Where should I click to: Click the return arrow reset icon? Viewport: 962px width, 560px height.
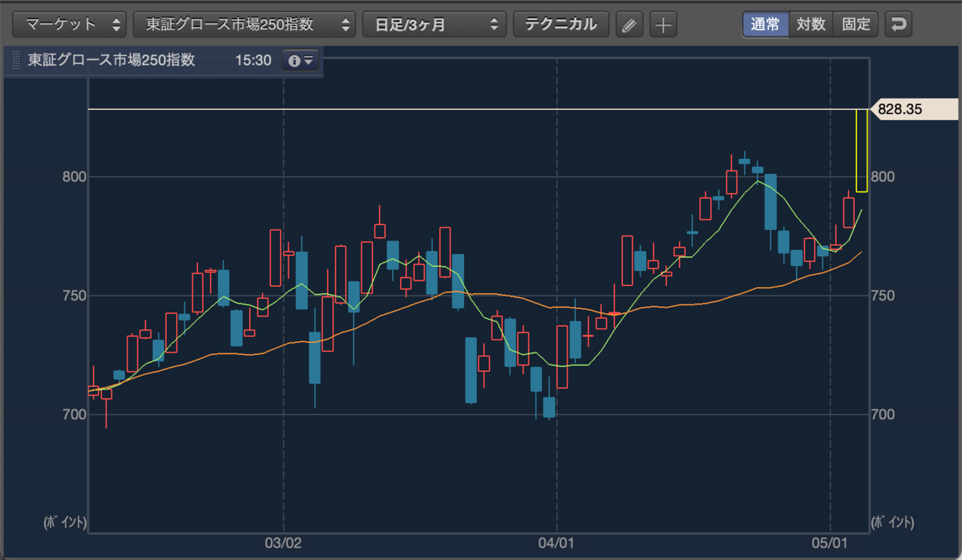pos(899,24)
